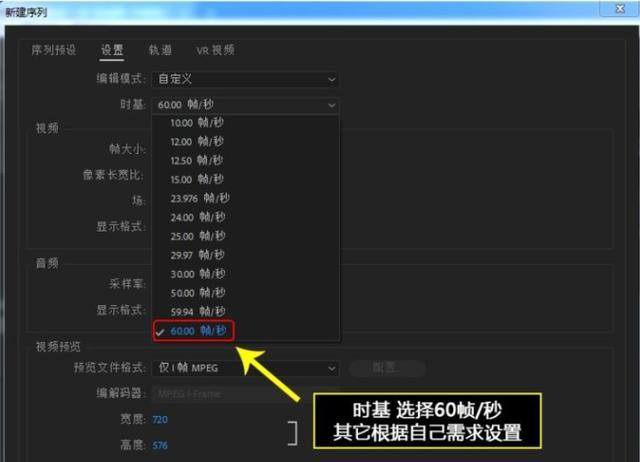Click the disabled 配置 button
Screen dimensions: 640x462
pyautogui.click(x=387, y=368)
